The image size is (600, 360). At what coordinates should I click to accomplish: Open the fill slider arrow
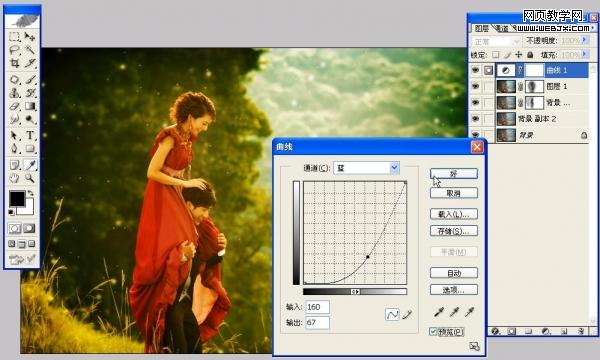coord(584,54)
